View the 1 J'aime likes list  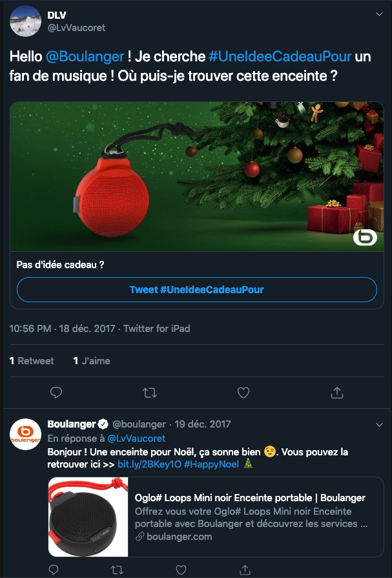(92, 360)
